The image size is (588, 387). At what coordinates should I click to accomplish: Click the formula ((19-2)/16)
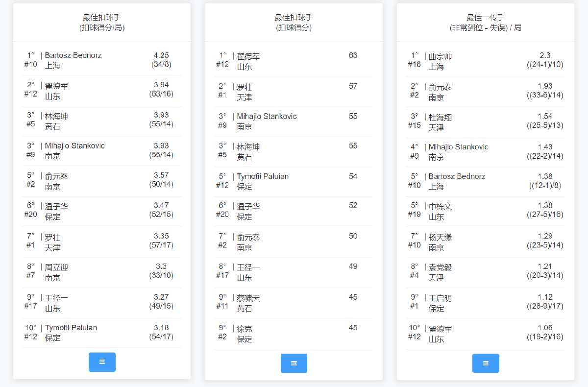545,337
